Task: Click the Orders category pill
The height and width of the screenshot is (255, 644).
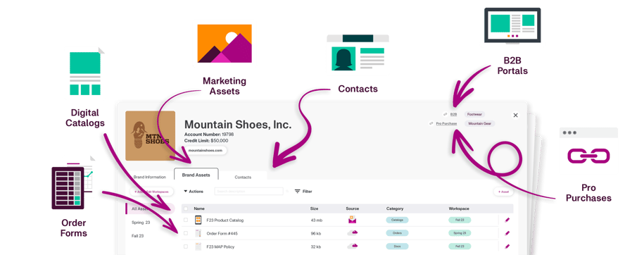Action: [x=397, y=233]
